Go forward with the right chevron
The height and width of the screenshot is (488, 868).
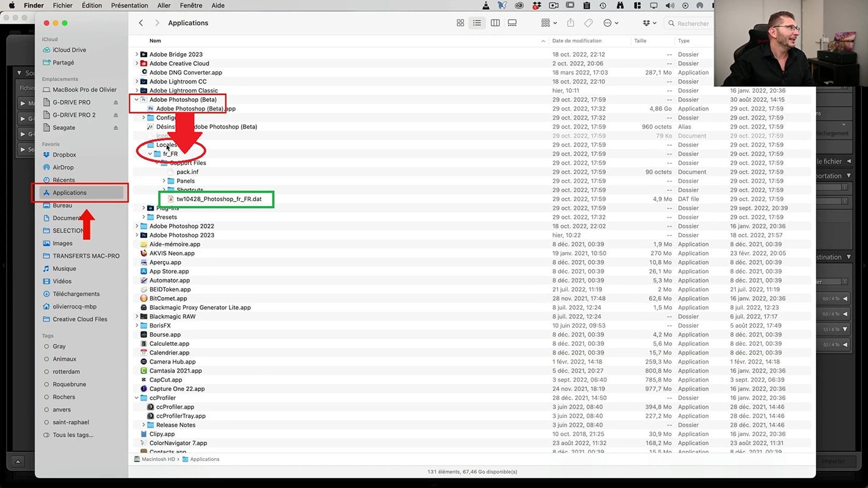(x=157, y=23)
